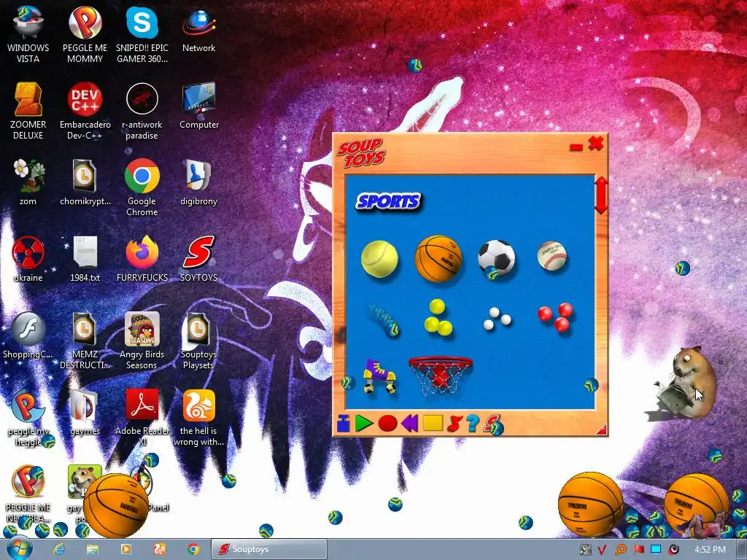
Task: Click the purple rewind arrows in Souptoys
Action: click(410, 423)
